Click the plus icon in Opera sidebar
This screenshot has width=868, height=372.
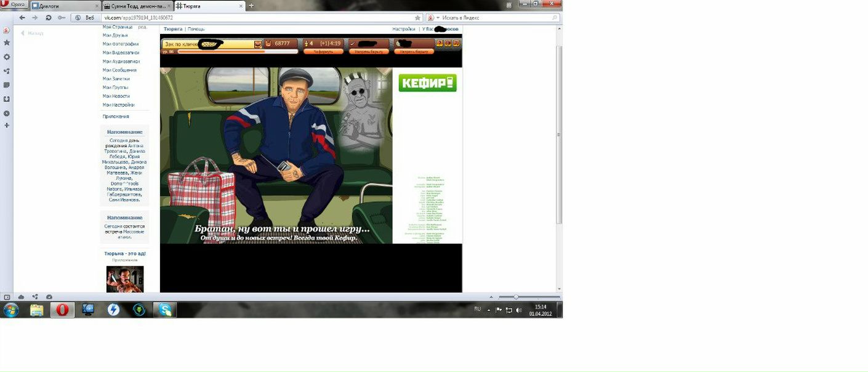(x=7, y=126)
